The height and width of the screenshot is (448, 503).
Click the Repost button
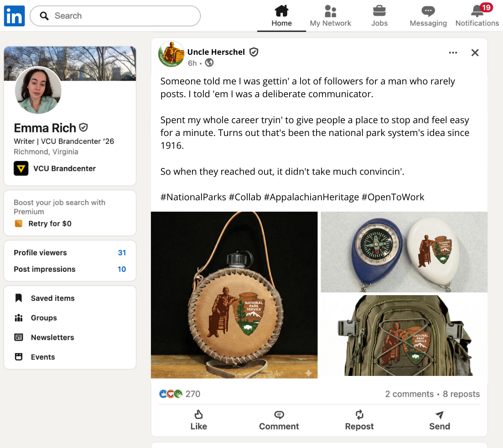[x=359, y=421]
